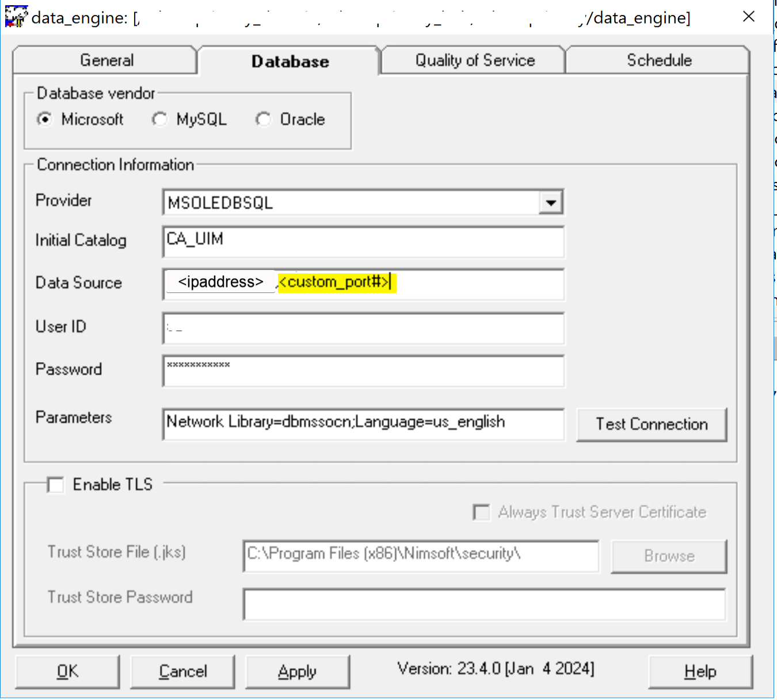Click the 'User ID' label
Image resolution: width=777 pixels, height=700 pixels.
click(61, 326)
